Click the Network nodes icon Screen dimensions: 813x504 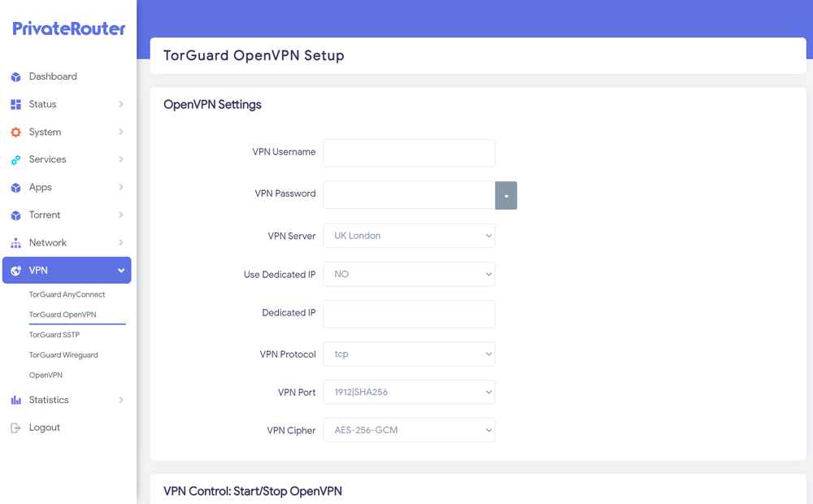(17, 242)
